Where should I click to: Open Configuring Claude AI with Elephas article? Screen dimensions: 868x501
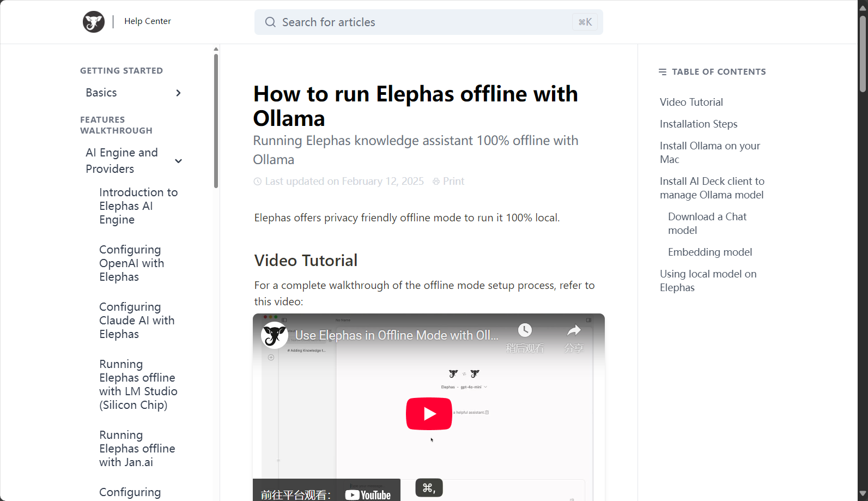pos(137,321)
